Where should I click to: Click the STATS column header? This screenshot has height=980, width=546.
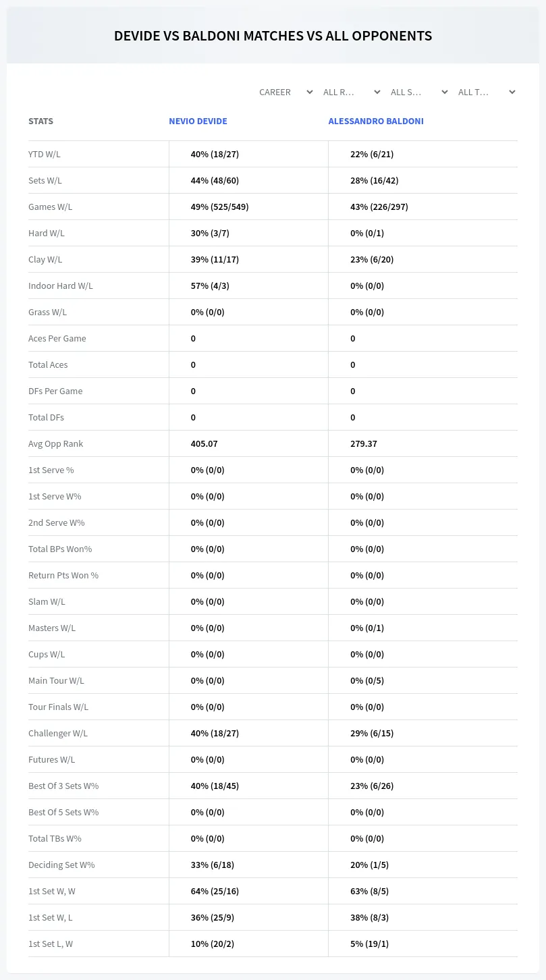pyautogui.click(x=40, y=121)
